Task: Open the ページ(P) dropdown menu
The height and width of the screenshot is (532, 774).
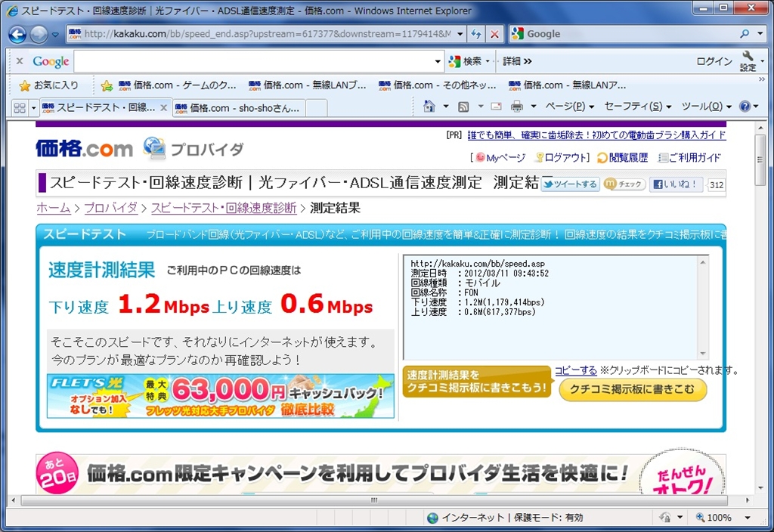Action: click(x=569, y=107)
